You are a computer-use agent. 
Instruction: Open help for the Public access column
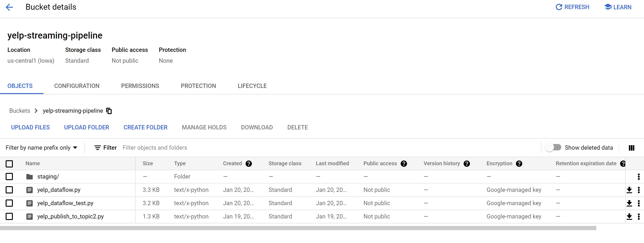[x=404, y=163]
